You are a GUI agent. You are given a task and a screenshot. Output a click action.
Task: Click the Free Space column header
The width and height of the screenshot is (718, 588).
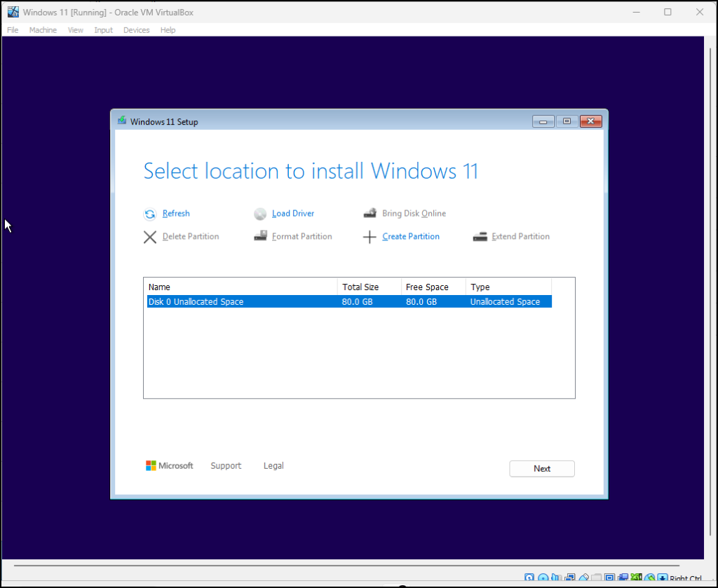[433, 287]
